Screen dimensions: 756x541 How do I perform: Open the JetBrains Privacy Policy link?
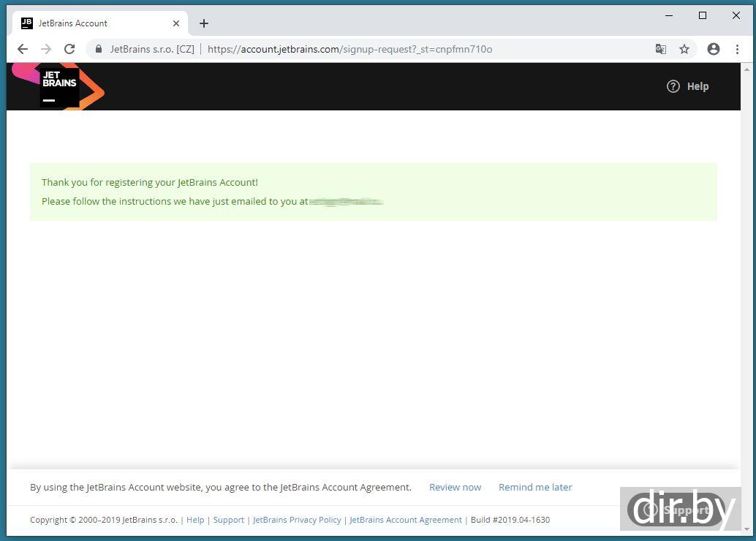(297, 520)
